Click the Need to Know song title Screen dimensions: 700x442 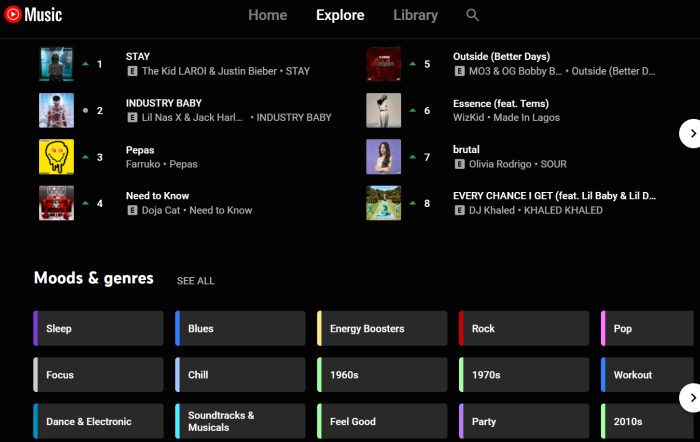(x=157, y=196)
